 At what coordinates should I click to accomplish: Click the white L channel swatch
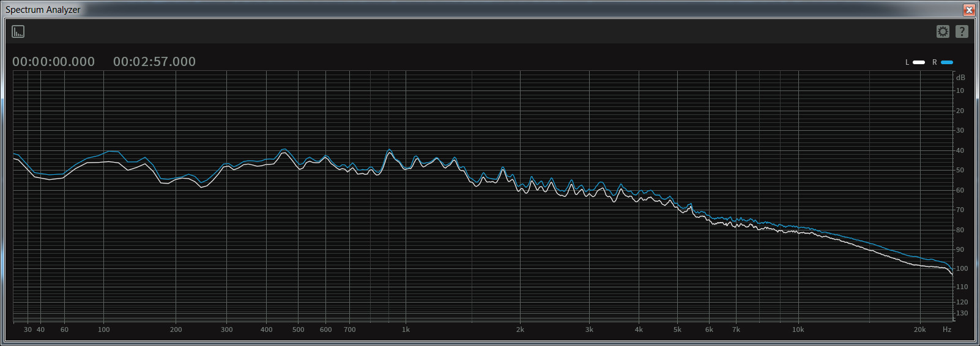[919, 62]
